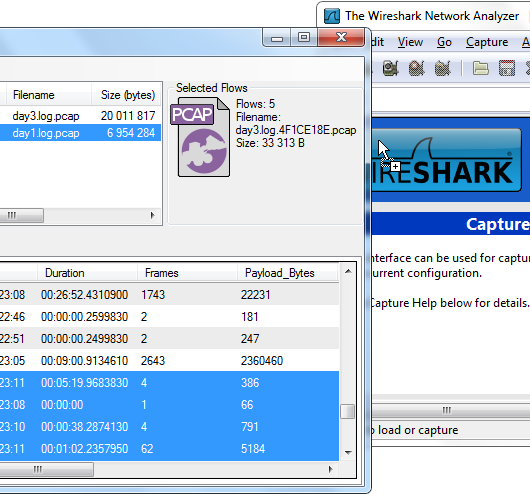Click the Wireshark logo banner
Image resolution: width=530 pixels, height=496 pixels.
tap(447, 160)
